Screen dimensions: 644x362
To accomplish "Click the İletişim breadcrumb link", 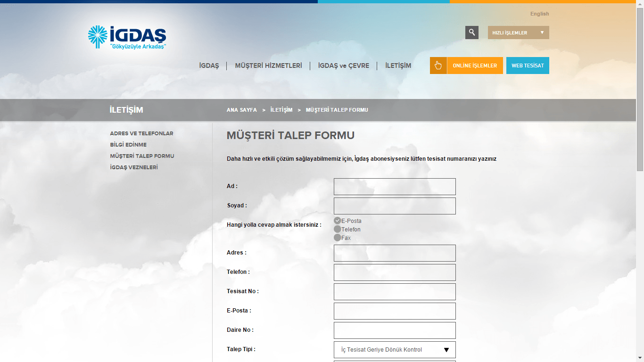I will [x=281, y=110].
